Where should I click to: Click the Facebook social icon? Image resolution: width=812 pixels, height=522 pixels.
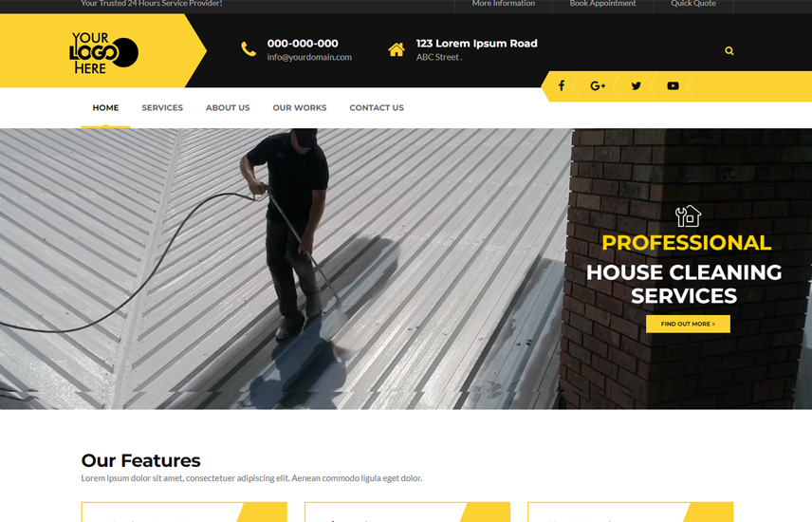(562, 86)
